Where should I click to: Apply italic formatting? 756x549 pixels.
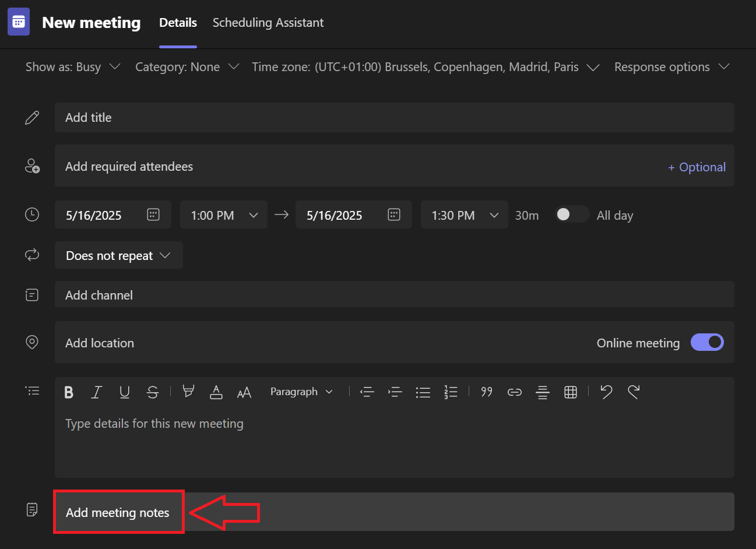(97, 392)
